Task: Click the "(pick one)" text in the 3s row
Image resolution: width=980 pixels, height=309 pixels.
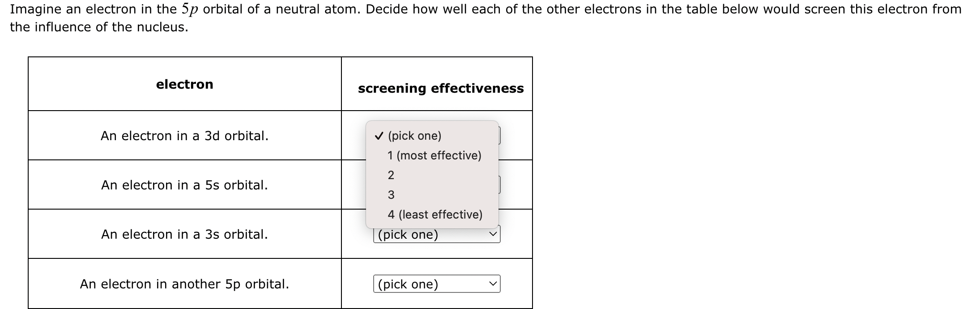Action: [408, 235]
